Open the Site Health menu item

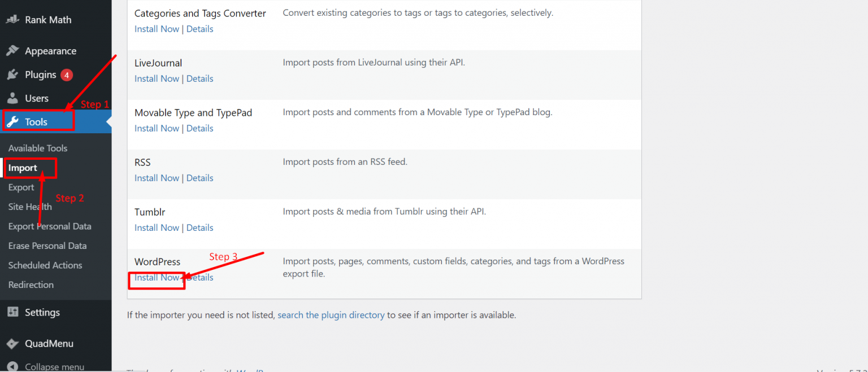click(29, 207)
